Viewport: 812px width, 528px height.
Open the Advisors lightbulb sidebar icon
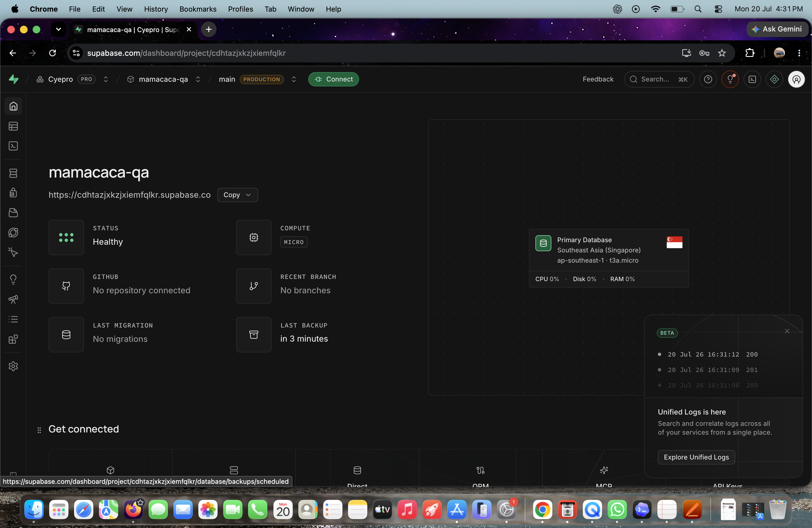(x=13, y=280)
